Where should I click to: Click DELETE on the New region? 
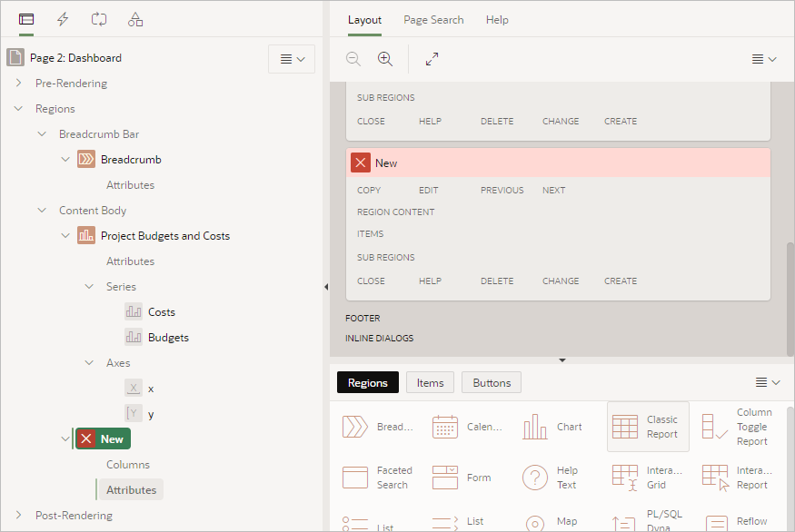pyautogui.click(x=497, y=281)
